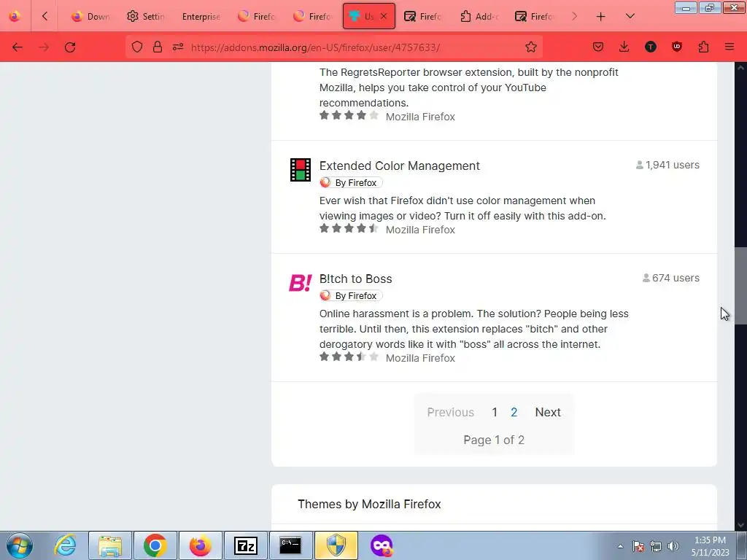Open a new tab with plus button

coord(601,17)
